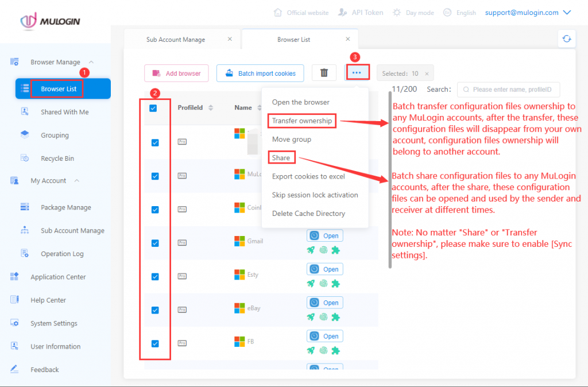This screenshot has width=588, height=387.
Task: Open Browser List in sidebar
Action: coord(63,89)
